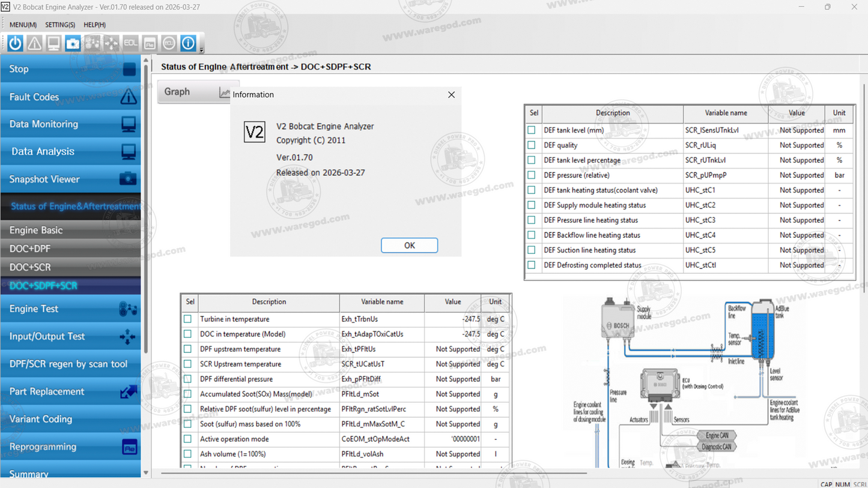The image size is (868, 488).
Task: Check DEF quality checkbox
Action: click(x=532, y=145)
